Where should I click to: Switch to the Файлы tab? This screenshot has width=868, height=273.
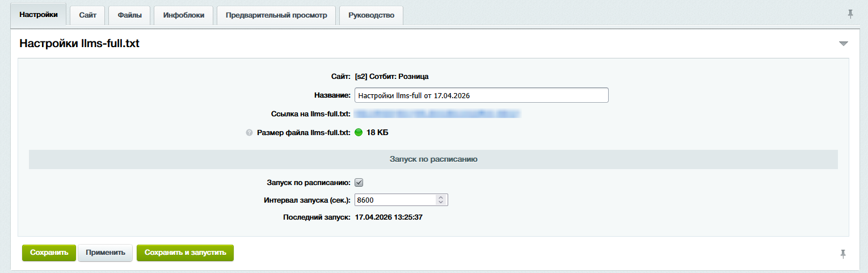[129, 15]
